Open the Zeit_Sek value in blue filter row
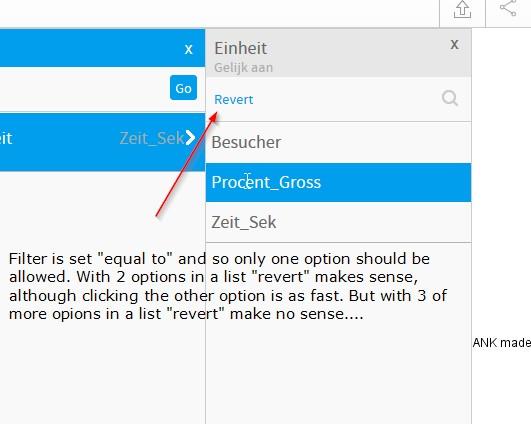Image resolution: width=531 pixels, height=424 pixels. point(152,138)
